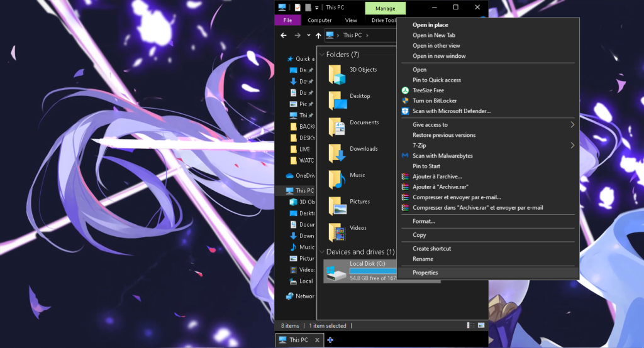This screenshot has width=644, height=348.
Task: Collapse the Folders (7) group
Action: tap(322, 55)
